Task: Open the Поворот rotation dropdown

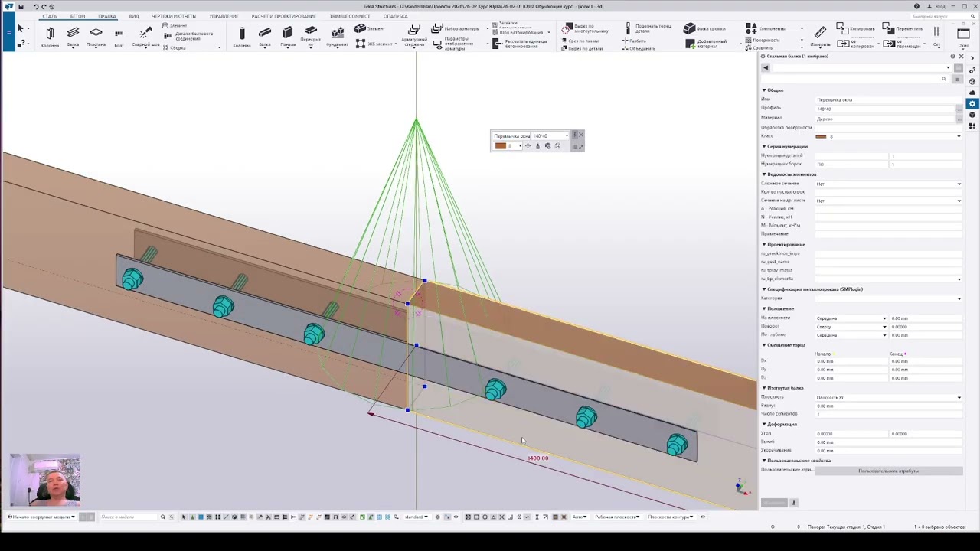Action: tap(851, 327)
